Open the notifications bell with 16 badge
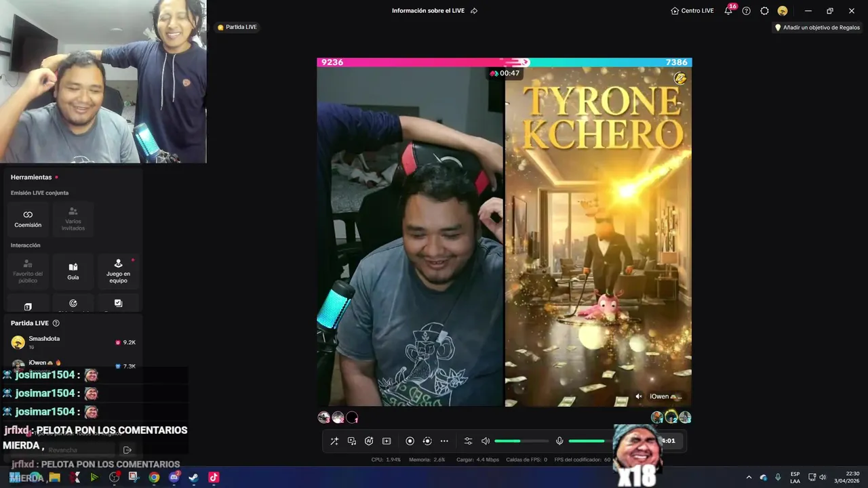Viewport: 868px width, 488px height. 729,10
